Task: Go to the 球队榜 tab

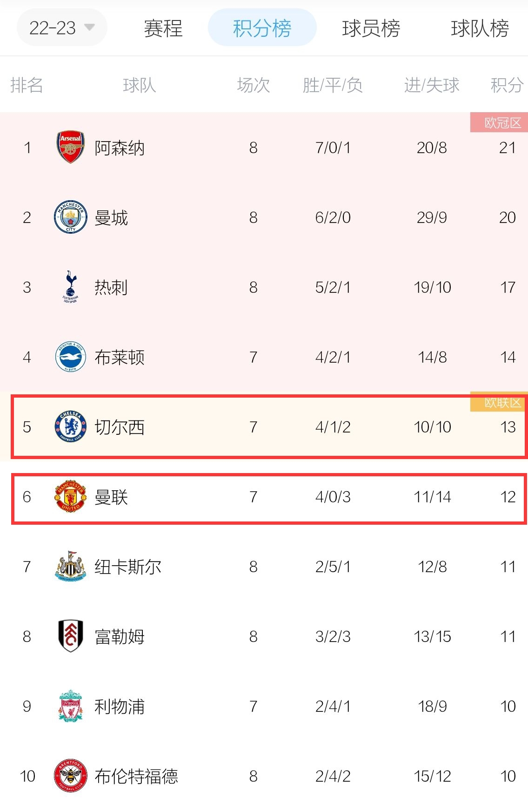Action: [480, 28]
